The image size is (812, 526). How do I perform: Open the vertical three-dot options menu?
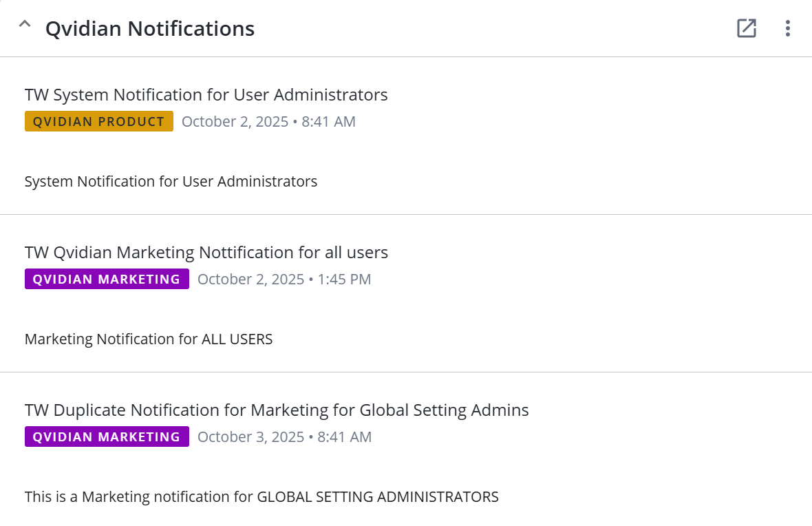click(788, 28)
